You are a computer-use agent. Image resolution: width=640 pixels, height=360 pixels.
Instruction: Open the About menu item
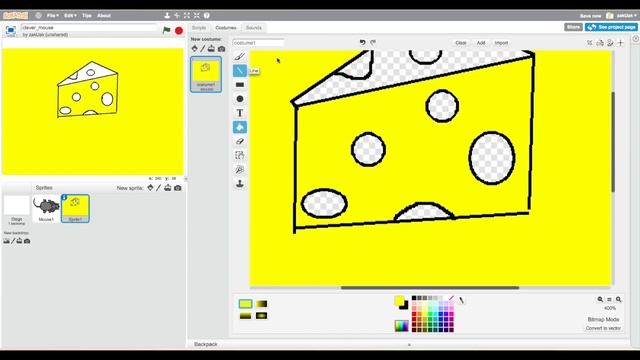coord(104,16)
